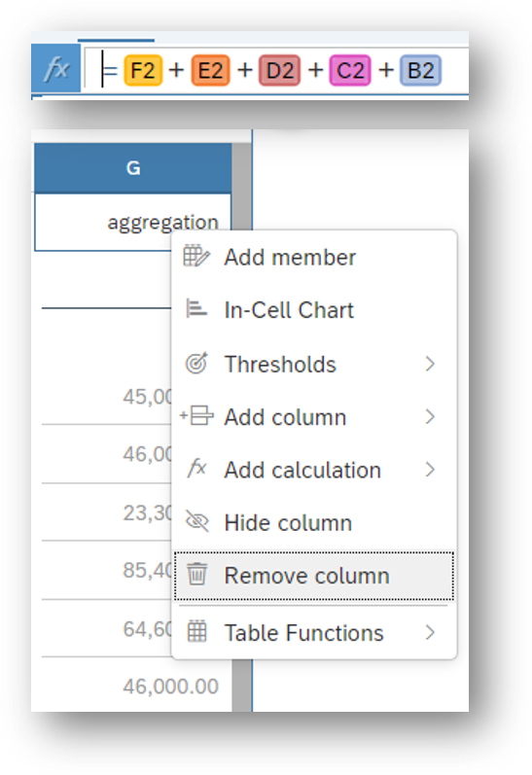Viewport: 532px width, 775px height.
Task: Click the aggregation header cell
Action: tap(133, 222)
